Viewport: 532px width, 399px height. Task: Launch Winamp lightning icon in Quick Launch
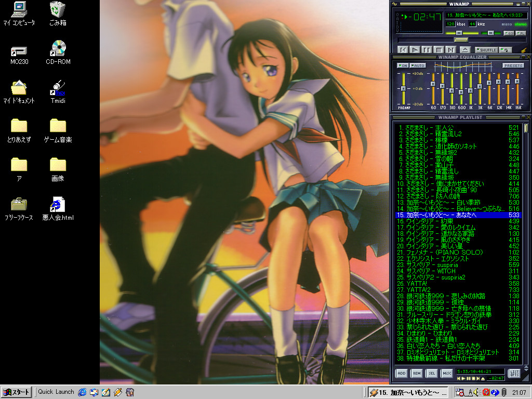[x=118, y=392]
